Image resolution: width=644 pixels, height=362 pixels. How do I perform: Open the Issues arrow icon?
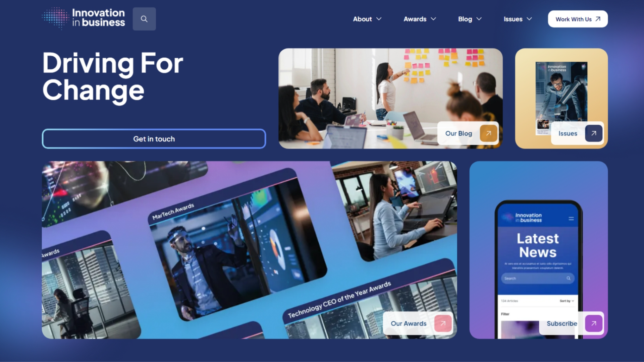[x=592, y=133]
